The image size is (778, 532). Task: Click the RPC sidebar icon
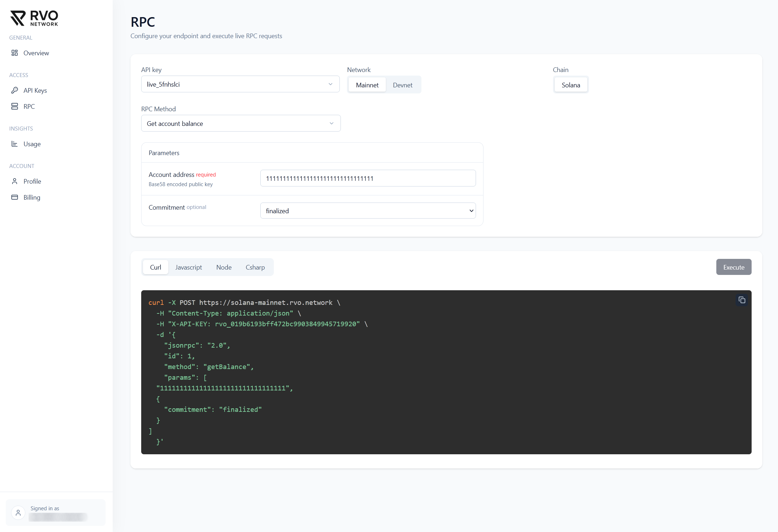15,106
